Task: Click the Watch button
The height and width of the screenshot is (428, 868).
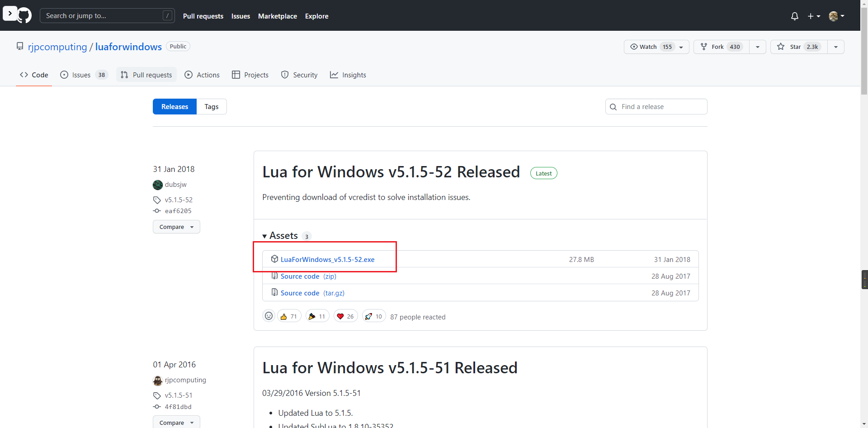Action: (x=656, y=47)
